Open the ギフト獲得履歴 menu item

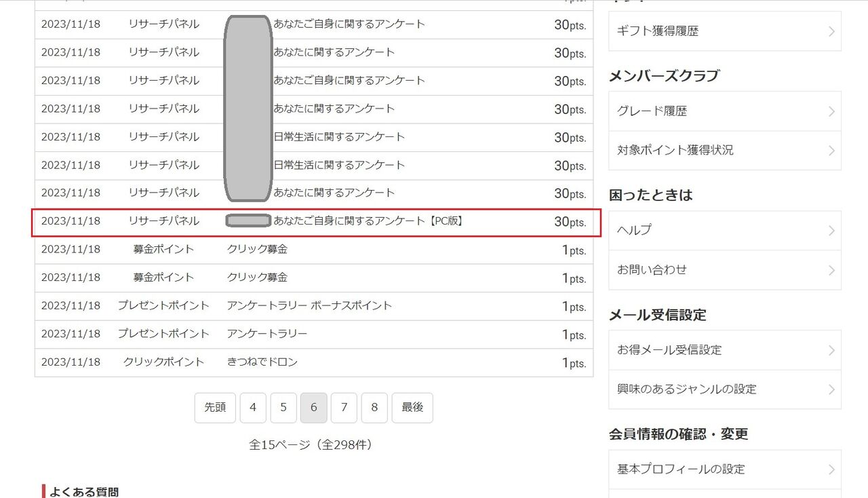pyautogui.click(x=725, y=31)
